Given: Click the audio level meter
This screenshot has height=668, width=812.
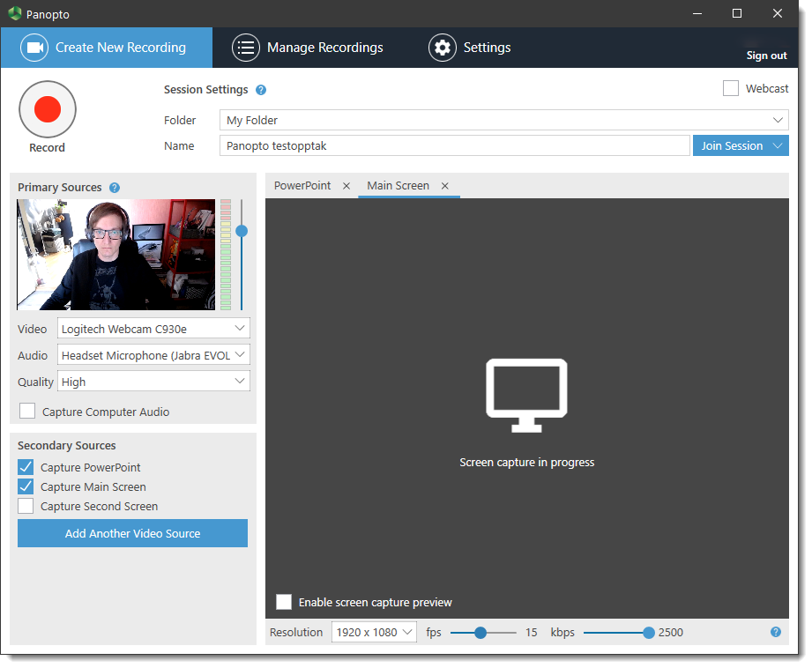Looking at the screenshot, I should (226, 255).
